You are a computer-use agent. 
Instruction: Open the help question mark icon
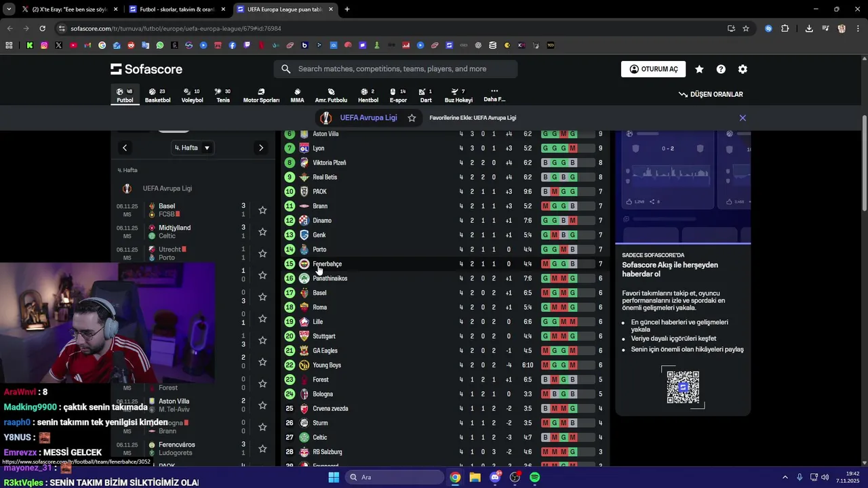tap(721, 69)
